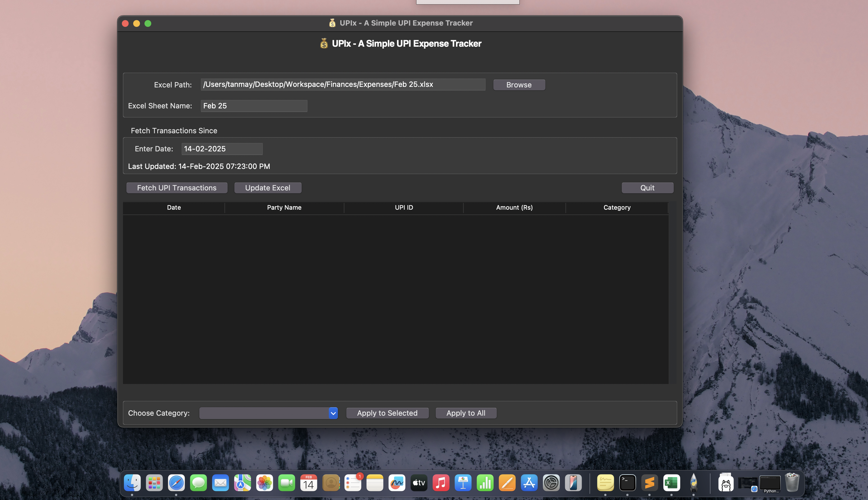Open App Store from the dock
868x500 pixels.
click(529, 483)
